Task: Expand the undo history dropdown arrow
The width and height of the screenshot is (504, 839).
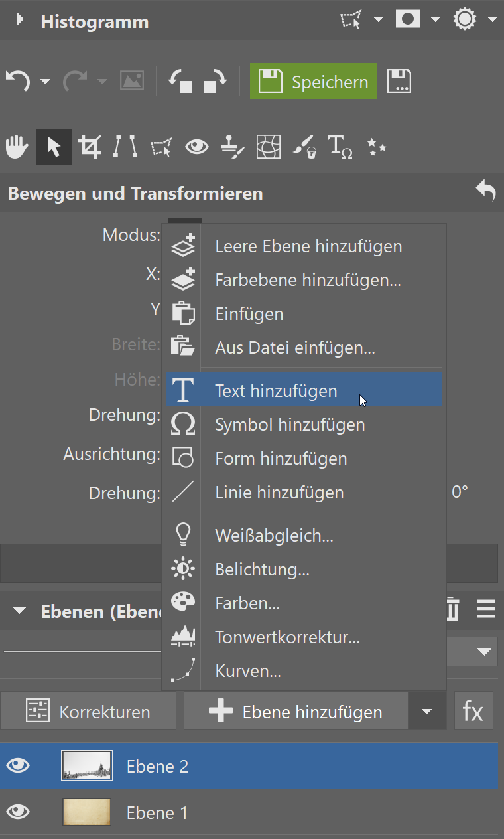Action: [44, 81]
